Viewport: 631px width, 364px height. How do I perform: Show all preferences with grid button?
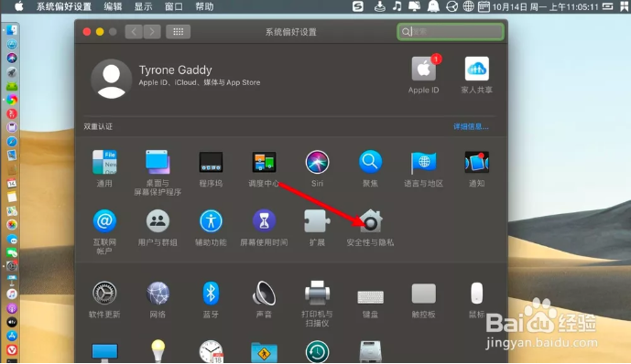[179, 32]
